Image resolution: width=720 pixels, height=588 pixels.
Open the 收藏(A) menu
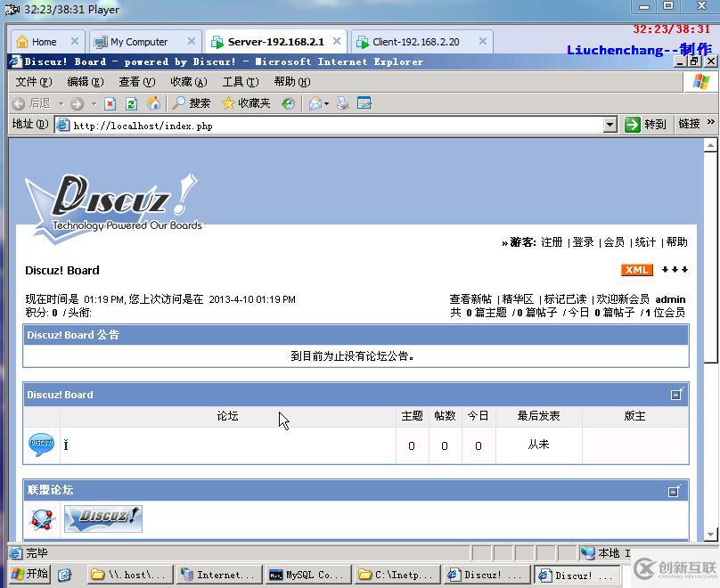click(189, 82)
